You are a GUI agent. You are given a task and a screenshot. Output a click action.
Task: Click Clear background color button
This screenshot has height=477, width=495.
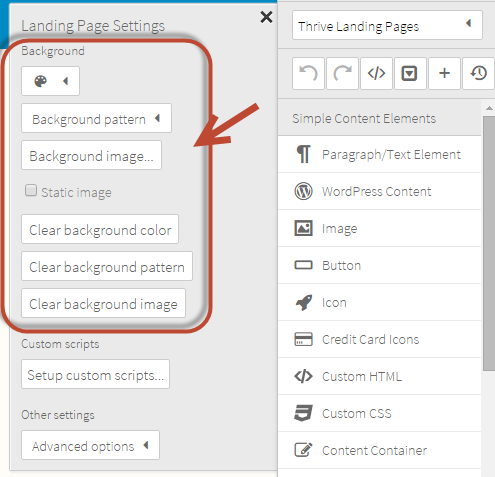click(x=100, y=229)
